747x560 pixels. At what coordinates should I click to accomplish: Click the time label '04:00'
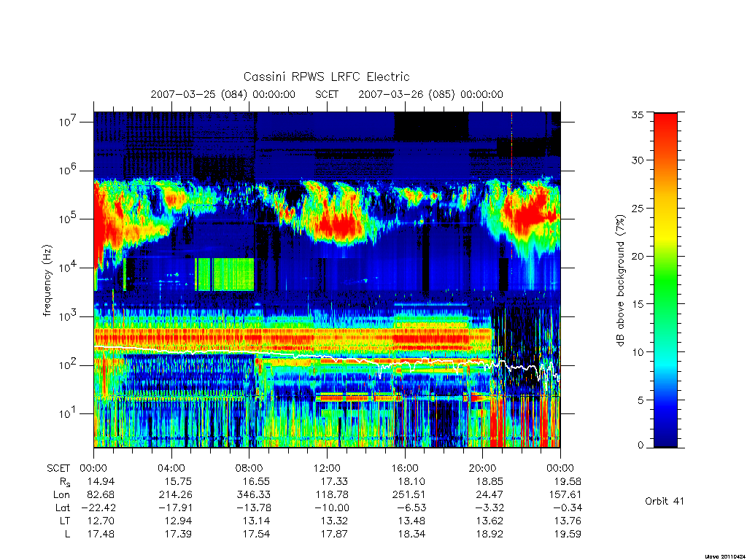click(171, 468)
